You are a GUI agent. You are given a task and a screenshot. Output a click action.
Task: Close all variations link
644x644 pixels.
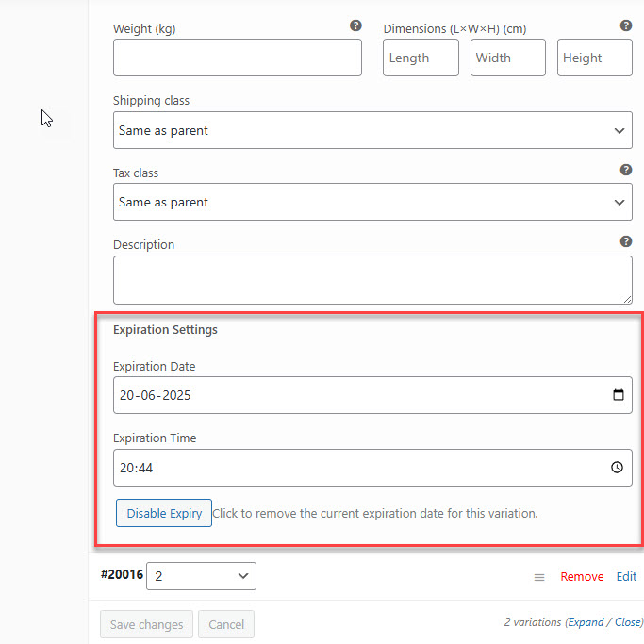(x=628, y=622)
